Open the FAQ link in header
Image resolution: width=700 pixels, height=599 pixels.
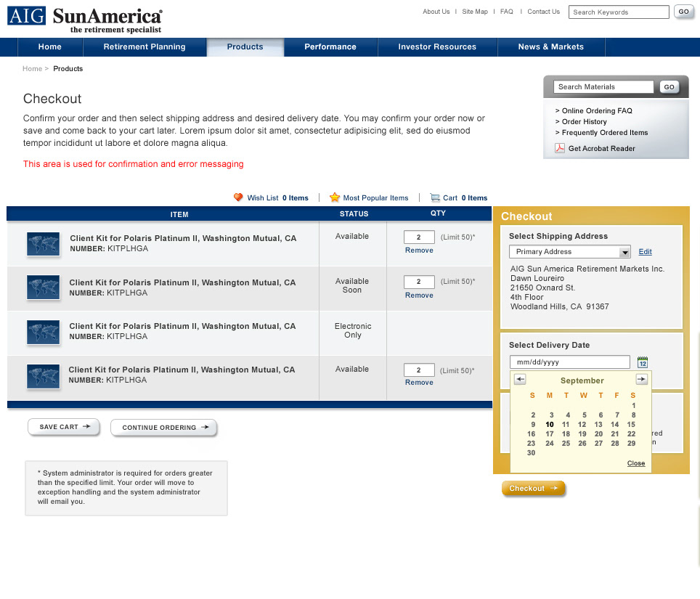tap(507, 12)
